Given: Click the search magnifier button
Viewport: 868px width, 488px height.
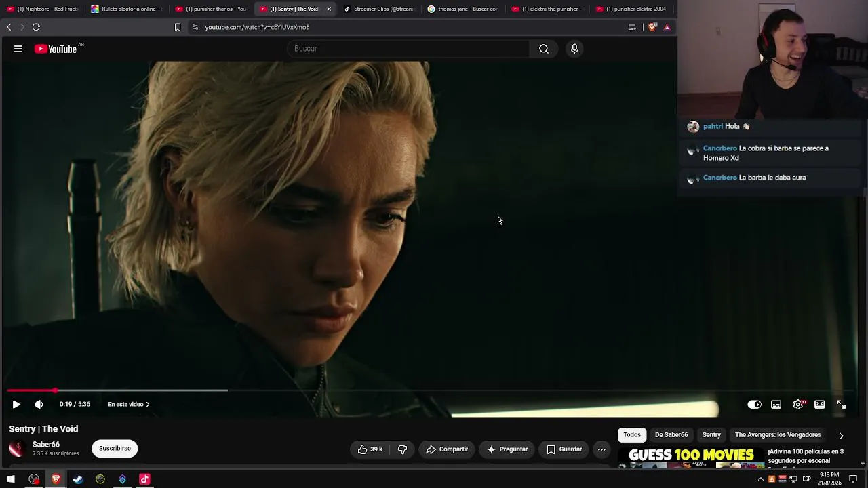Looking at the screenshot, I should click(x=544, y=49).
